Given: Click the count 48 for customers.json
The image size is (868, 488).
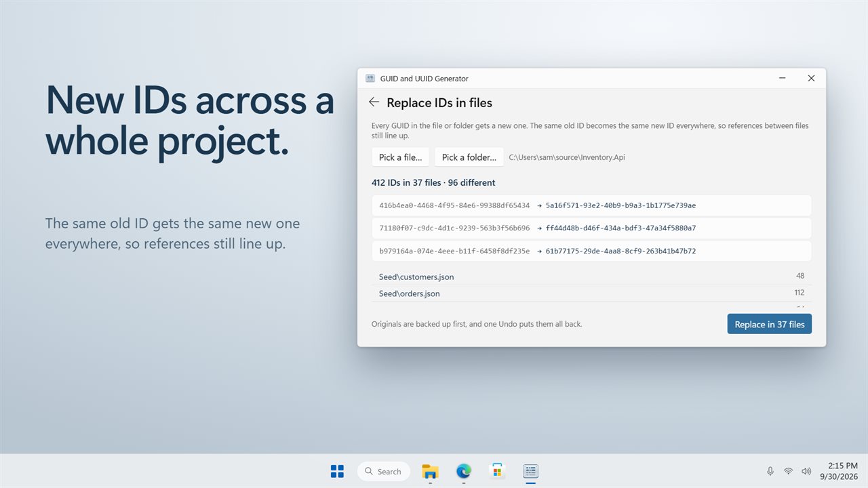Looking at the screenshot, I should coord(800,276).
